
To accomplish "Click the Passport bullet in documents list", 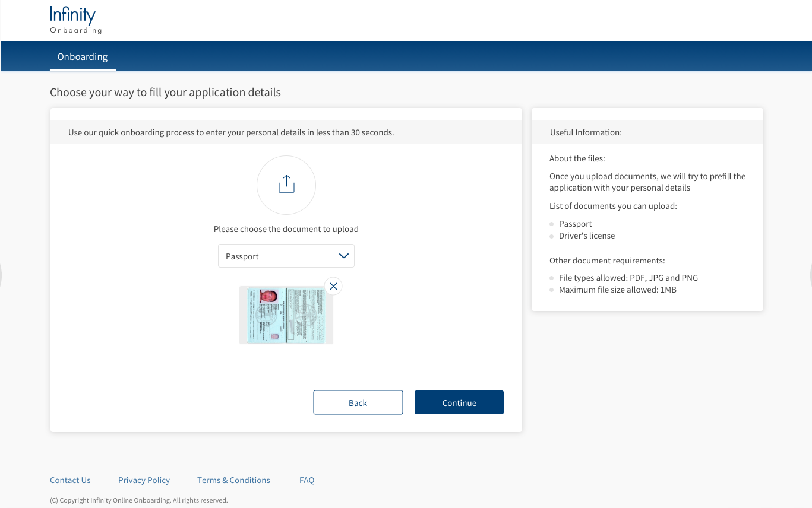I will click(x=575, y=224).
